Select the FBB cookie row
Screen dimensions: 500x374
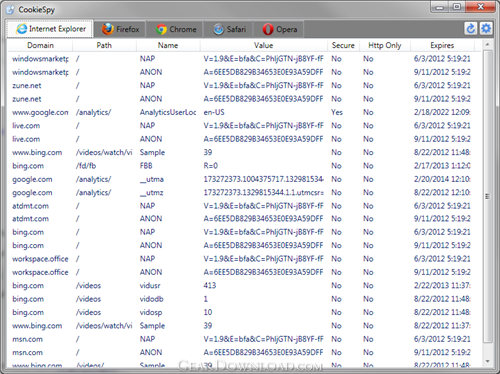pyautogui.click(x=243, y=166)
